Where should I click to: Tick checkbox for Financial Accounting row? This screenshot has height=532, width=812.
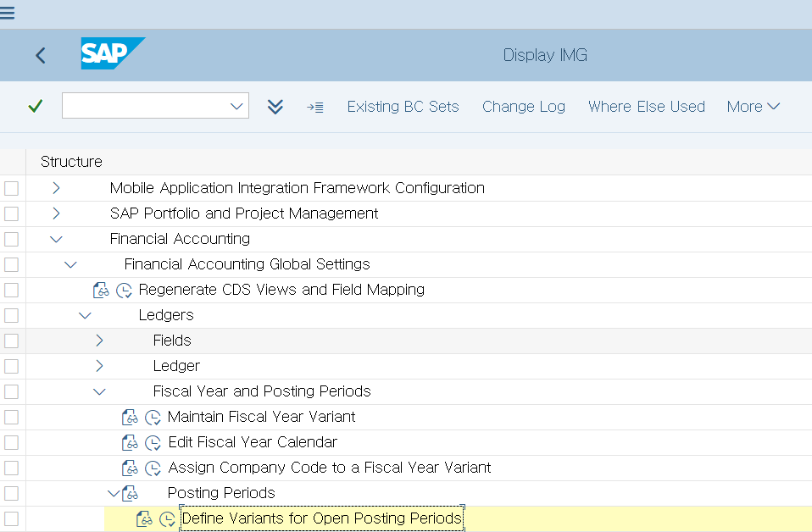(11, 239)
